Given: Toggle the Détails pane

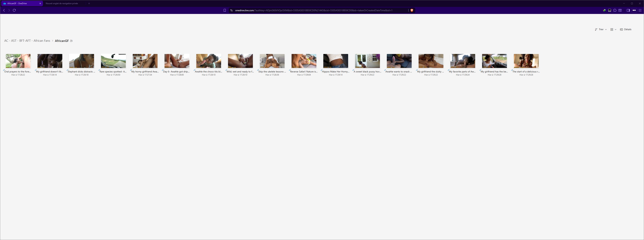Looking at the screenshot, I should (x=626, y=29).
